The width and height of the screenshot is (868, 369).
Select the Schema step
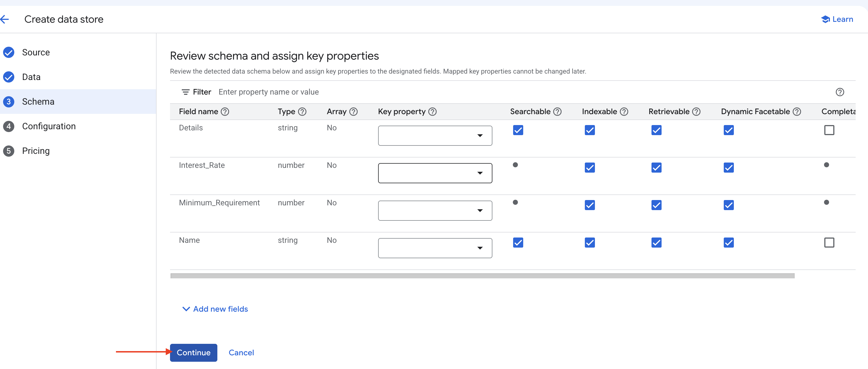pos(78,102)
